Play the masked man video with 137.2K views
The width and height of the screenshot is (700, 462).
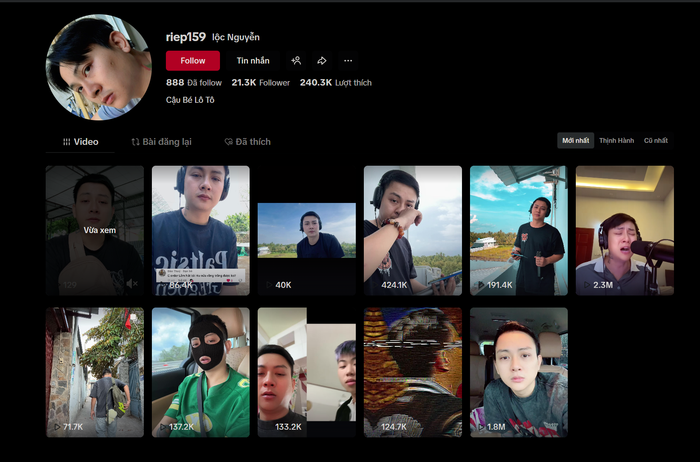coord(200,372)
